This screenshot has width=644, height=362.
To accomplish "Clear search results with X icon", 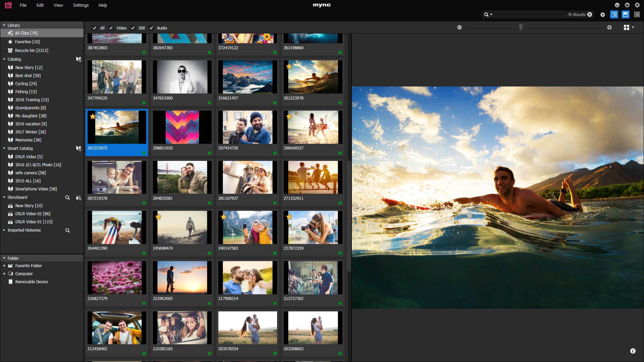I will tap(590, 14).
